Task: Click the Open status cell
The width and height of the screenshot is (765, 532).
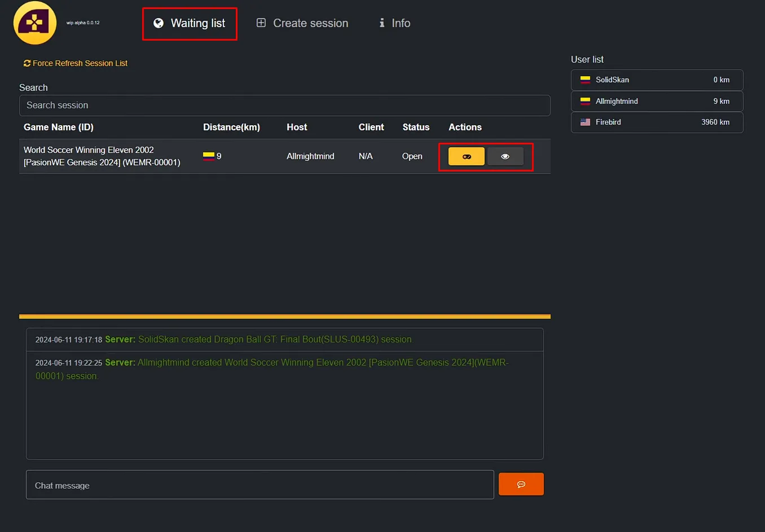Action: coord(412,156)
